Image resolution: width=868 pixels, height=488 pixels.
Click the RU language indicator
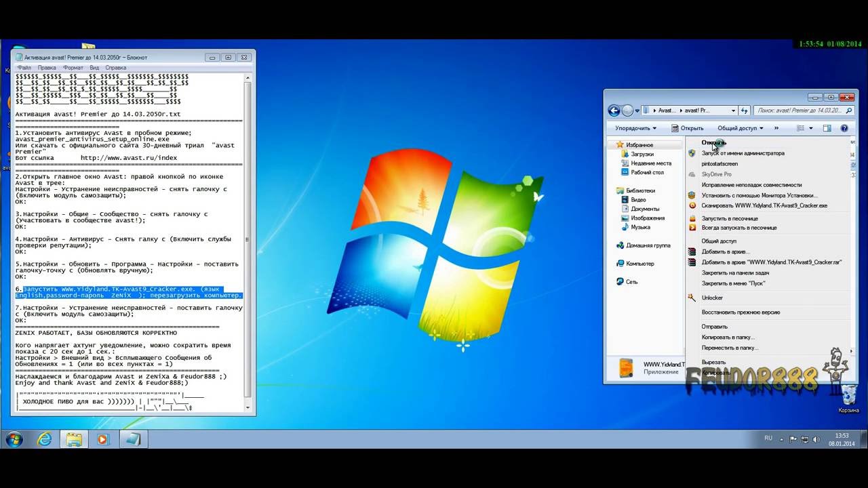pyautogui.click(x=768, y=439)
